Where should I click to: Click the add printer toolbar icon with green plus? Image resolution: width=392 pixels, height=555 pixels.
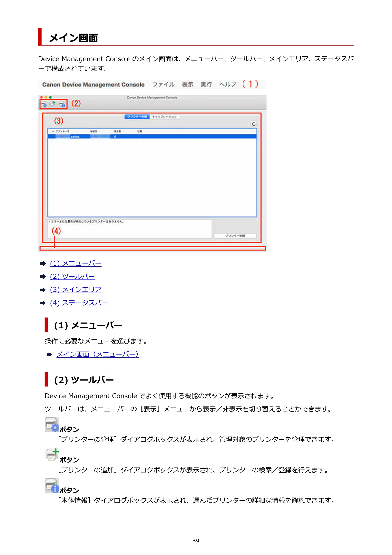(53, 104)
